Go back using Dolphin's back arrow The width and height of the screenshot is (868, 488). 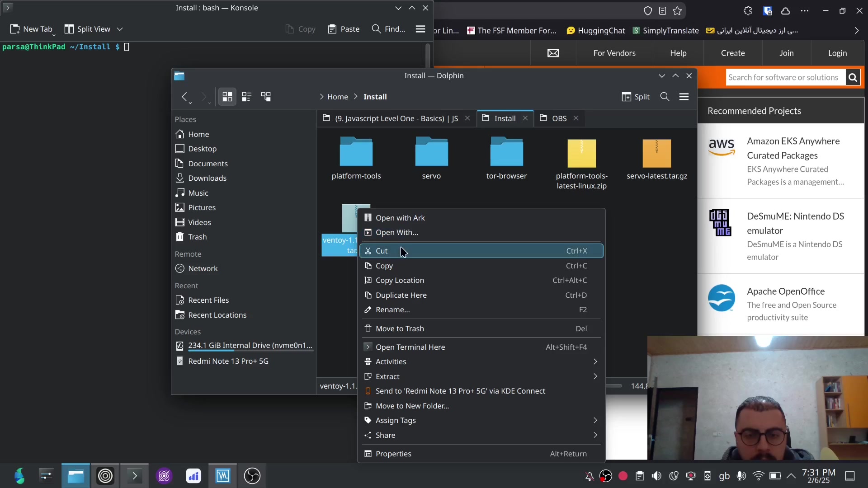click(x=184, y=97)
